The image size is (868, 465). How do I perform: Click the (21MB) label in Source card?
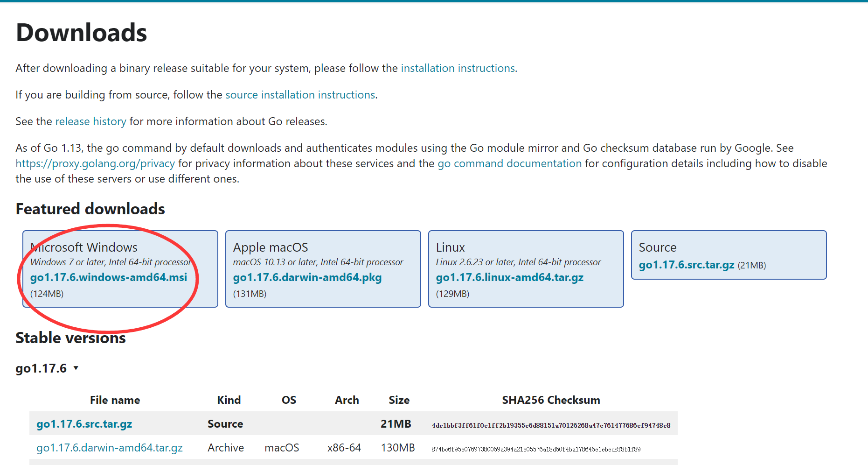point(752,265)
